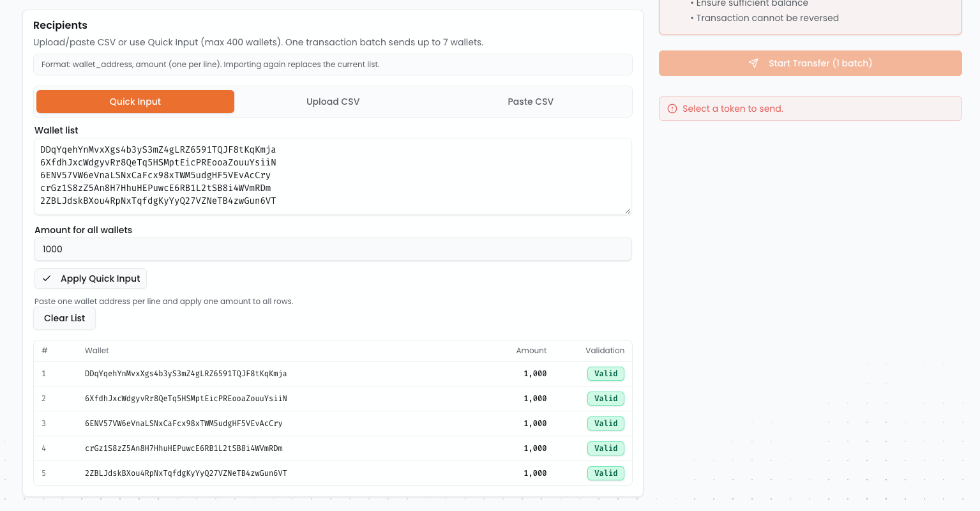Click the Amount column header
The width and height of the screenshot is (980, 511).
(531, 351)
